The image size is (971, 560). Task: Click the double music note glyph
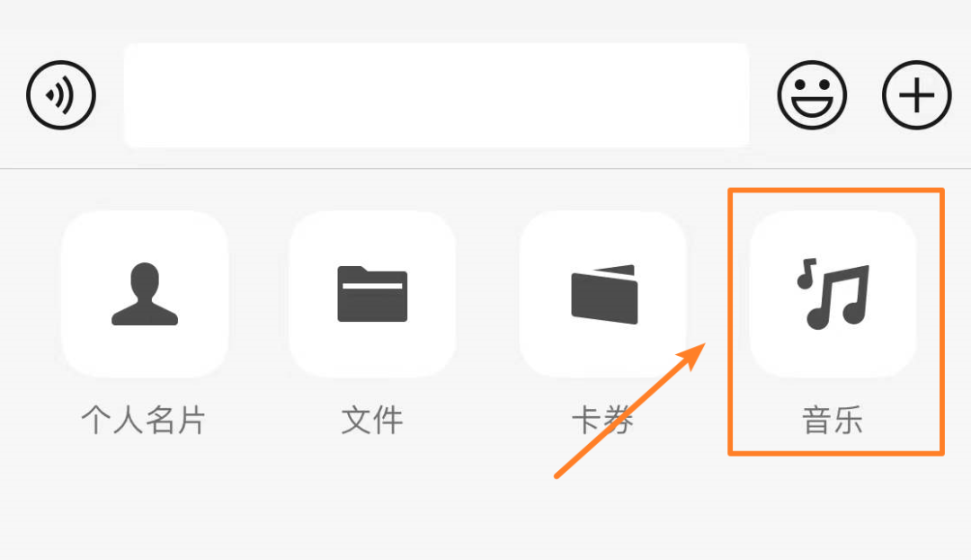tap(833, 294)
